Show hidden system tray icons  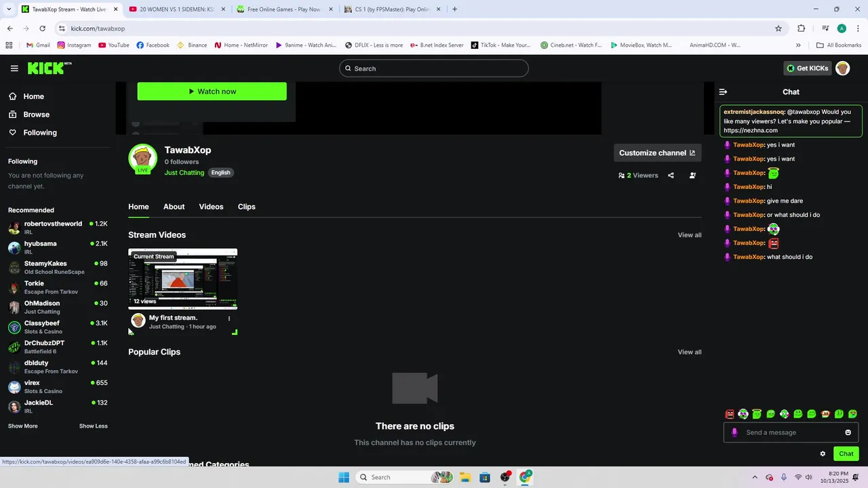pyautogui.click(x=755, y=477)
